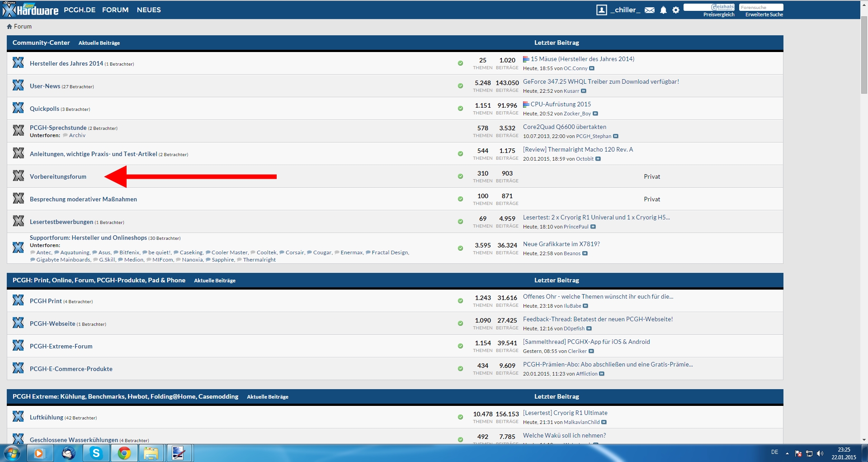The width and height of the screenshot is (868, 462).
Task: Click the PC Games Hardware logo
Action: click(x=30, y=10)
